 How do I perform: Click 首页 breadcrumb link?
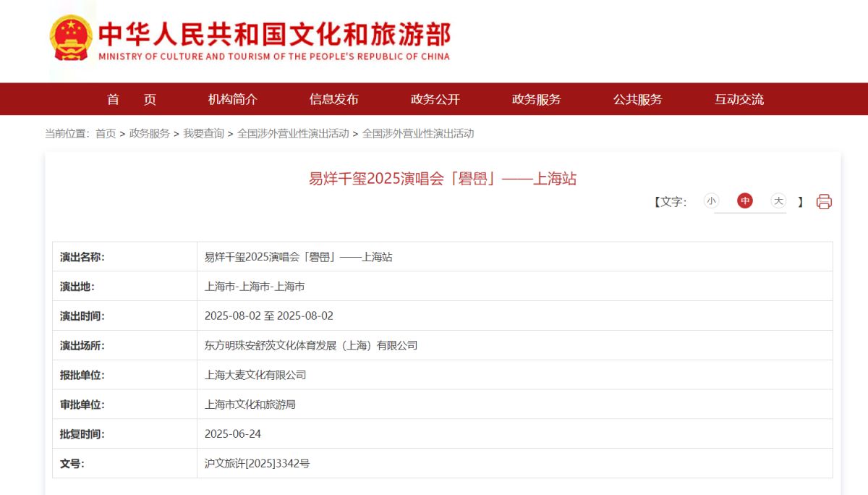click(106, 134)
